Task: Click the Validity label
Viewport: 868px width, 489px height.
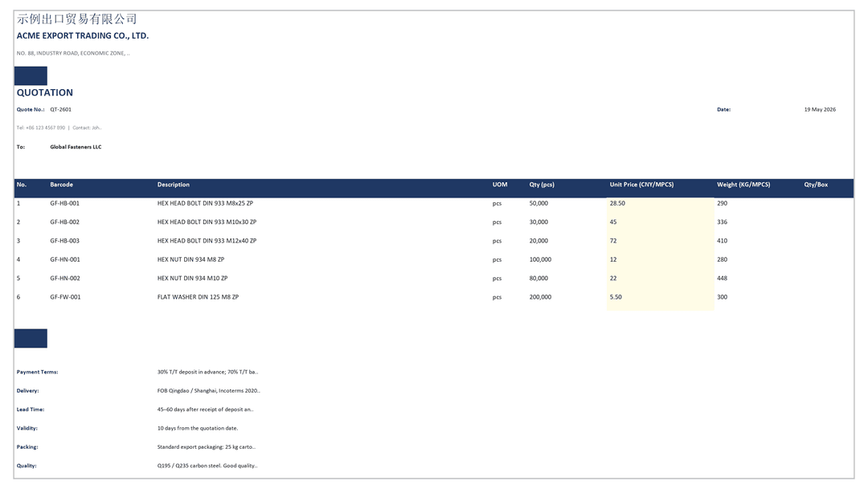Action: coord(27,429)
